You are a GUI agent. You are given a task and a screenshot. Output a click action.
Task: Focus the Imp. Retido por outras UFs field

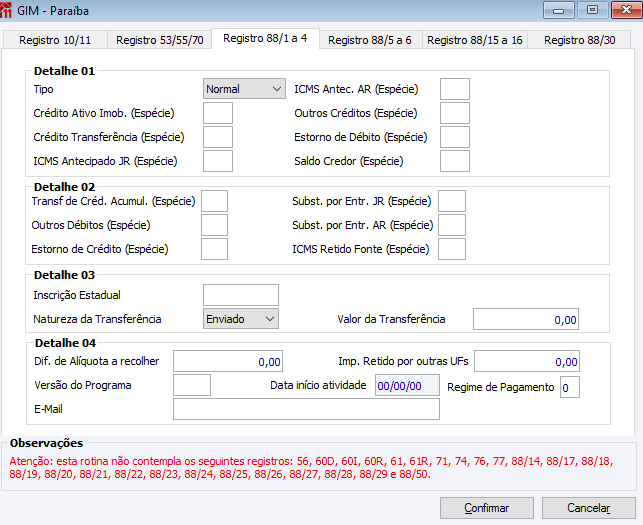point(527,361)
